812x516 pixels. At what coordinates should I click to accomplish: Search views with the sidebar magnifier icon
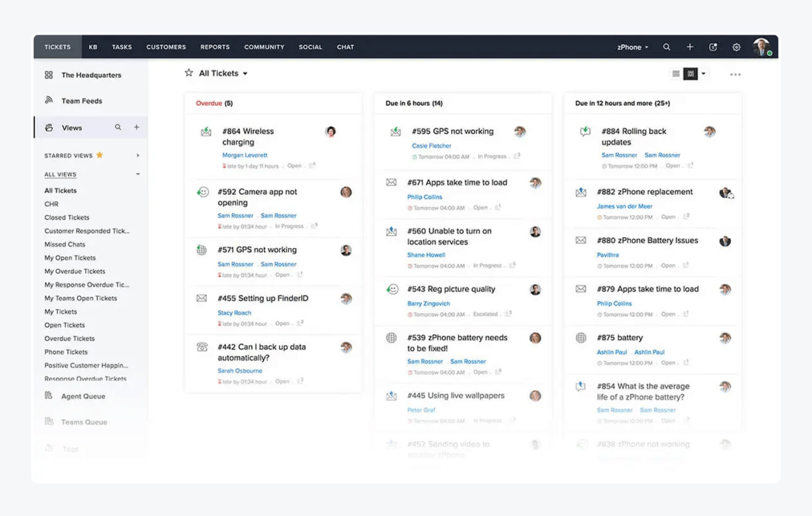click(118, 126)
